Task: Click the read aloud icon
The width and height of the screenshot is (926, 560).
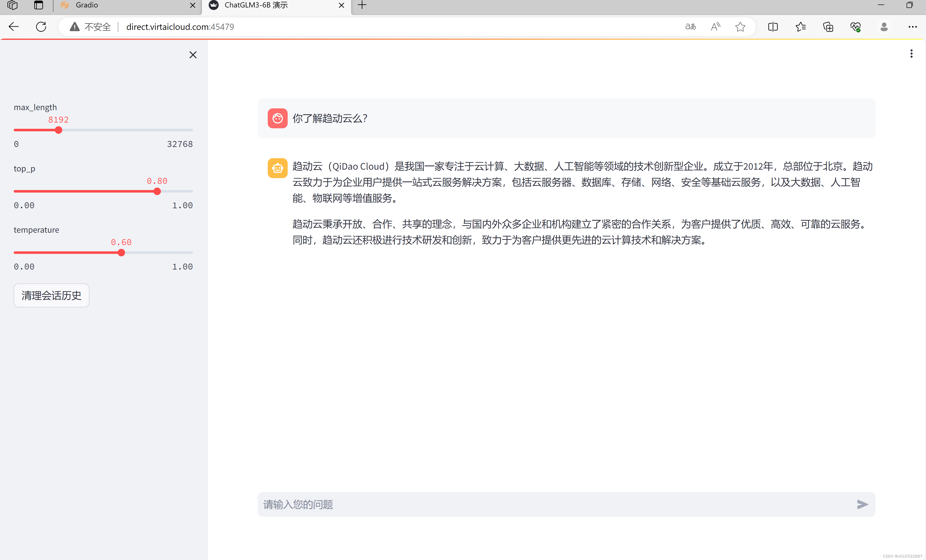Action: 715,27
